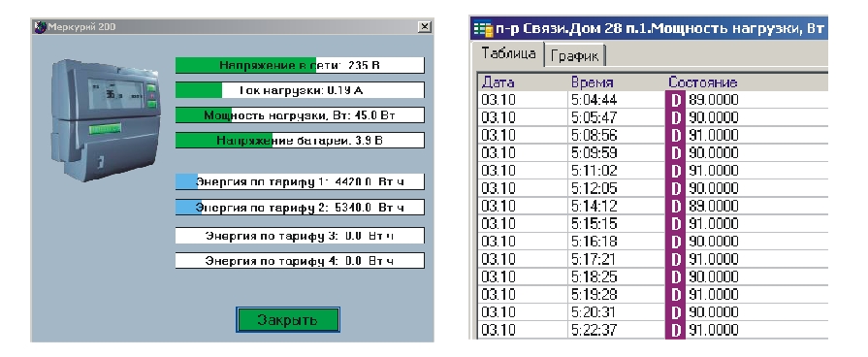868x357 pixels.
Task: Click the D icon in the 5:18:25 row
Action: pyautogui.click(x=675, y=276)
